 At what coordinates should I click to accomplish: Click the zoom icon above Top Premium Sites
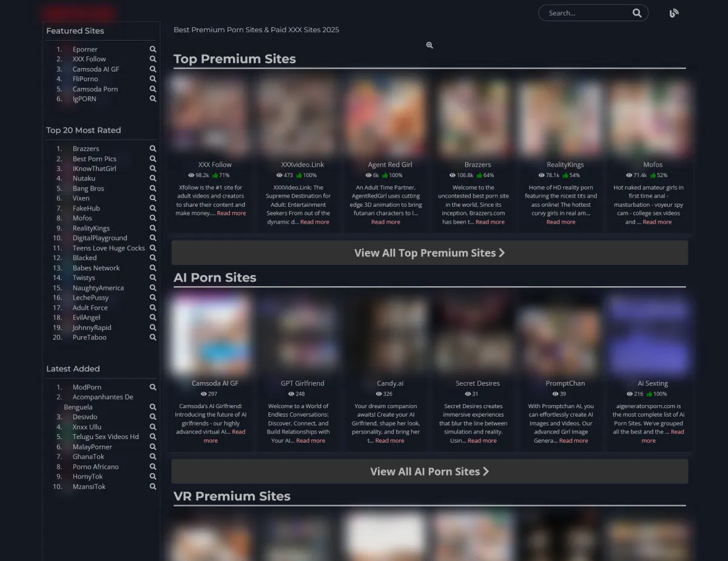tap(430, 45)
